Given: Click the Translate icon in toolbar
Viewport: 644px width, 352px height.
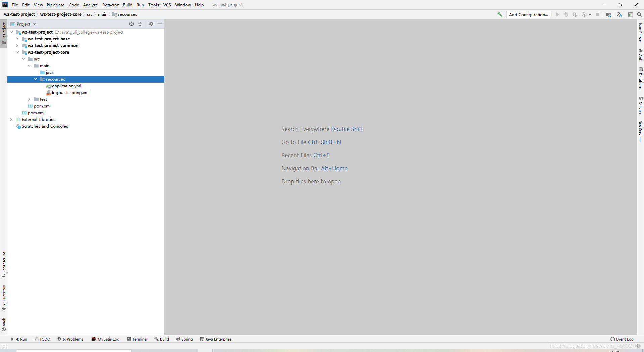Looking at the screenshot, I should pyautogui.click(x=620, y=14).
